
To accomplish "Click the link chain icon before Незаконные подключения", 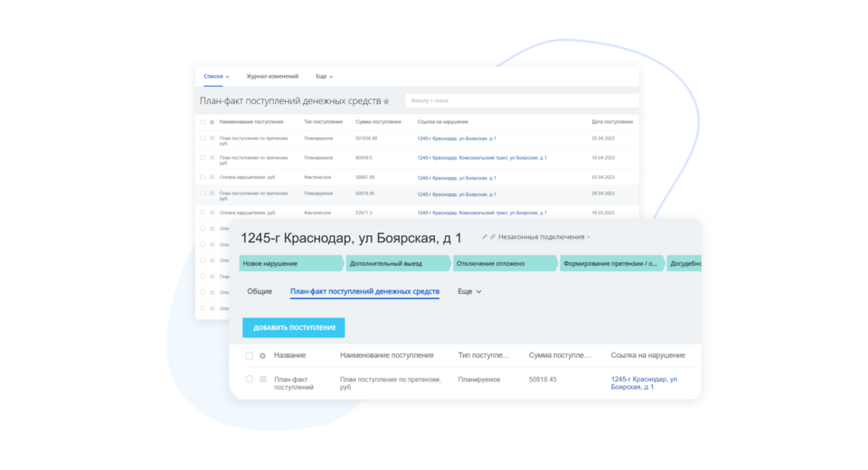I will tap(493, 237).
